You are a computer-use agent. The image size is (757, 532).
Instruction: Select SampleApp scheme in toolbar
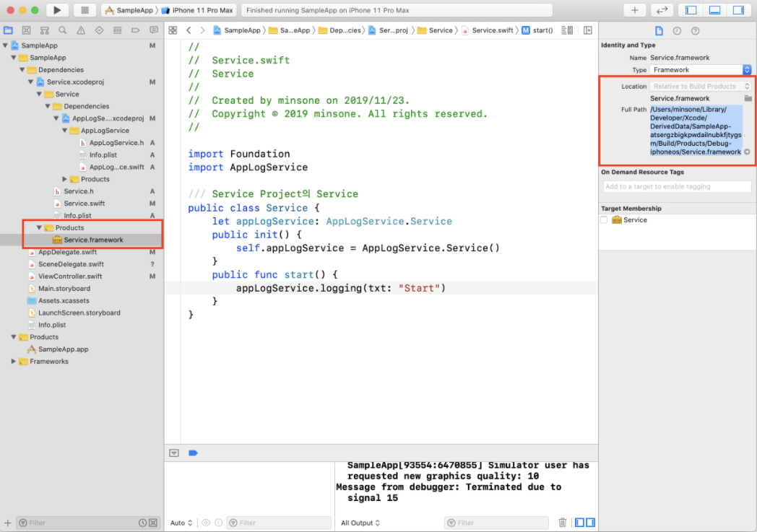(129, 10)
